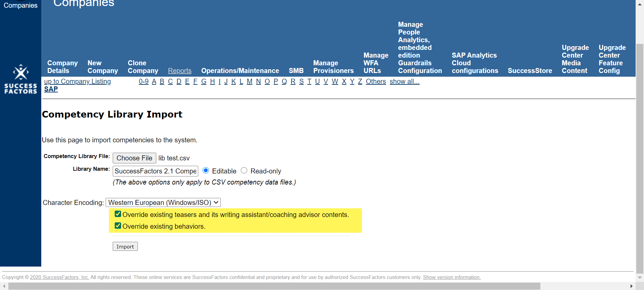The width and height of the screenshot is (644, 290).
Task: Open SuccessStore menu item
Action: point(530,71)
